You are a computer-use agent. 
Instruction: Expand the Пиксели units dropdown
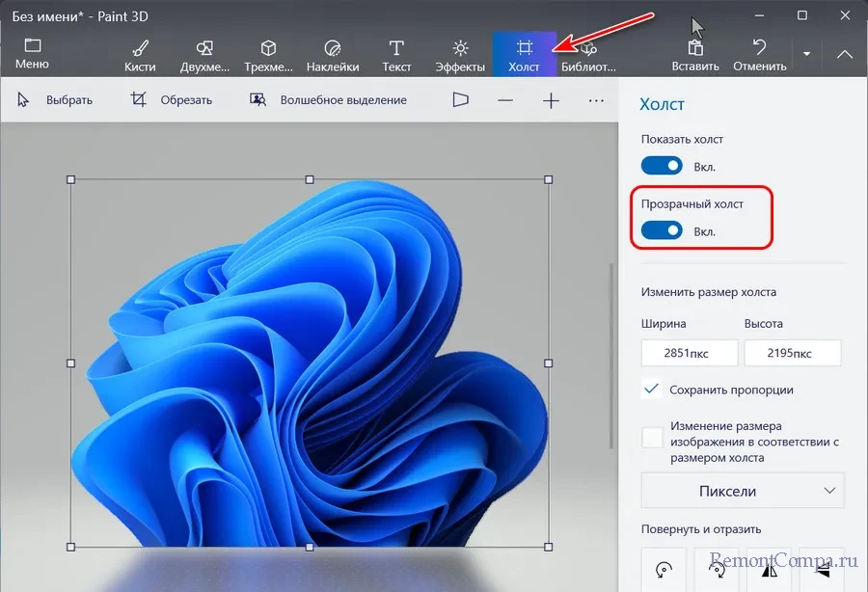[x=743, y=491]
